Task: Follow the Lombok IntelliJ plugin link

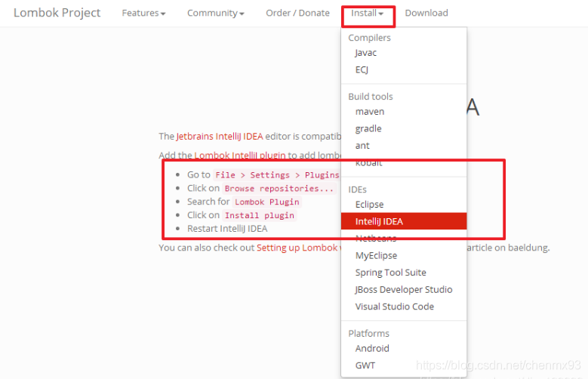Action: point(239,156)
